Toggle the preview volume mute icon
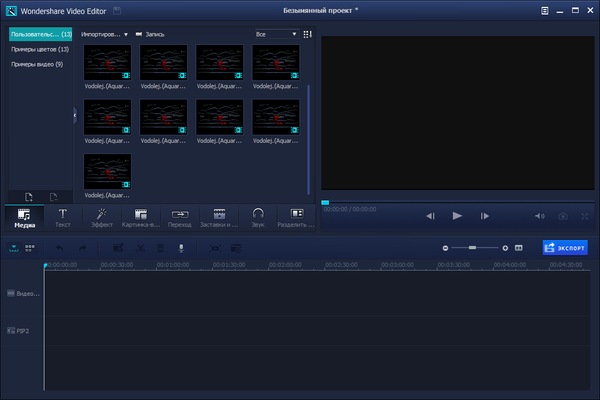This screenshot has width=600, height=400. 539,216
